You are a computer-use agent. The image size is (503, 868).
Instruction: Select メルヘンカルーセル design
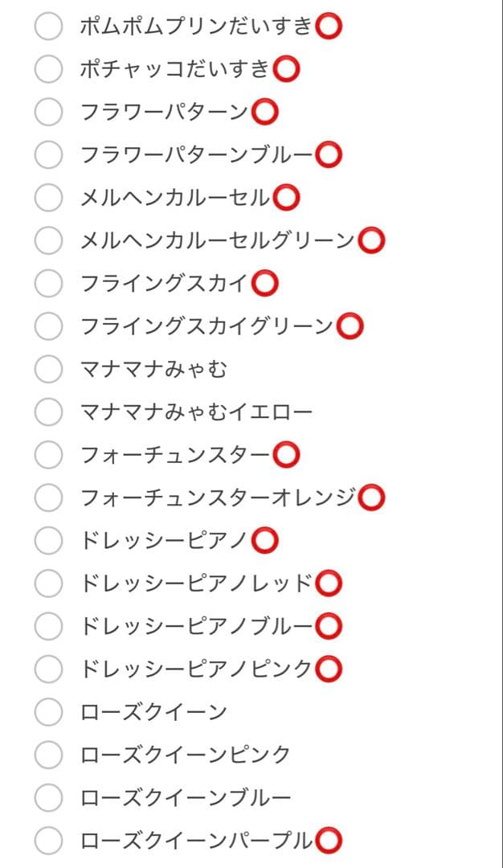[47, 197]
